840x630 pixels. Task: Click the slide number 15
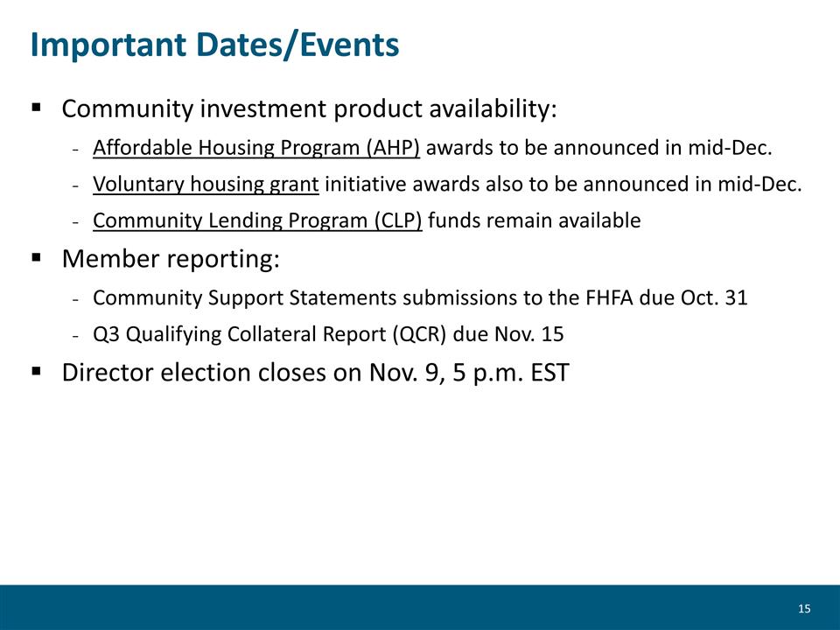pos(804,609)
